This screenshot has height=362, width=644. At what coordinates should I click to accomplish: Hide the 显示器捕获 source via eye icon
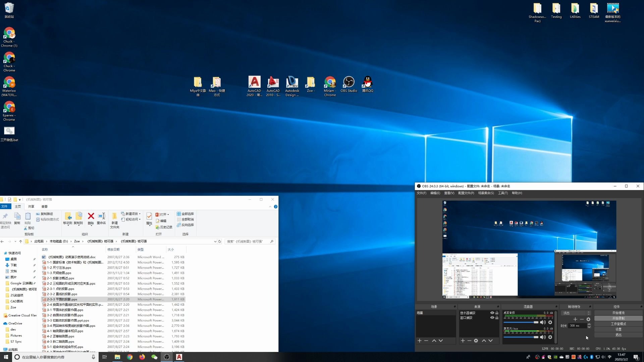click(x=492, y=313)
